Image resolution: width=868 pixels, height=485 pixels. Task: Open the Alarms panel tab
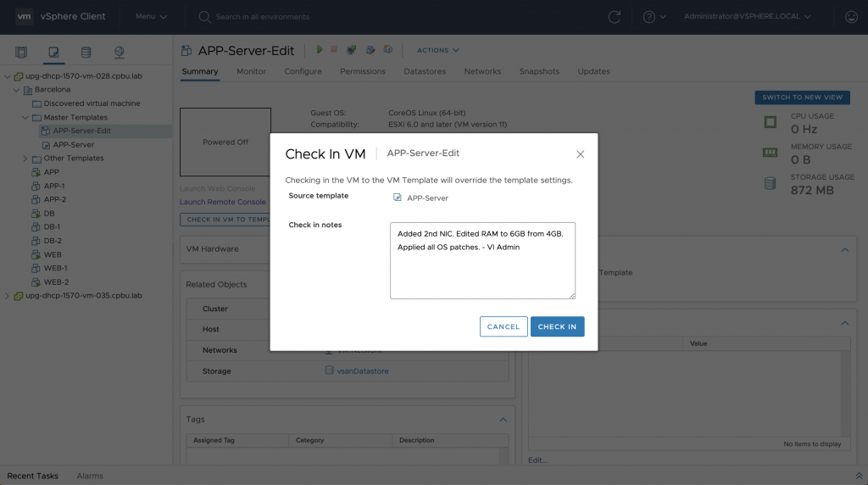coord(90,477)
